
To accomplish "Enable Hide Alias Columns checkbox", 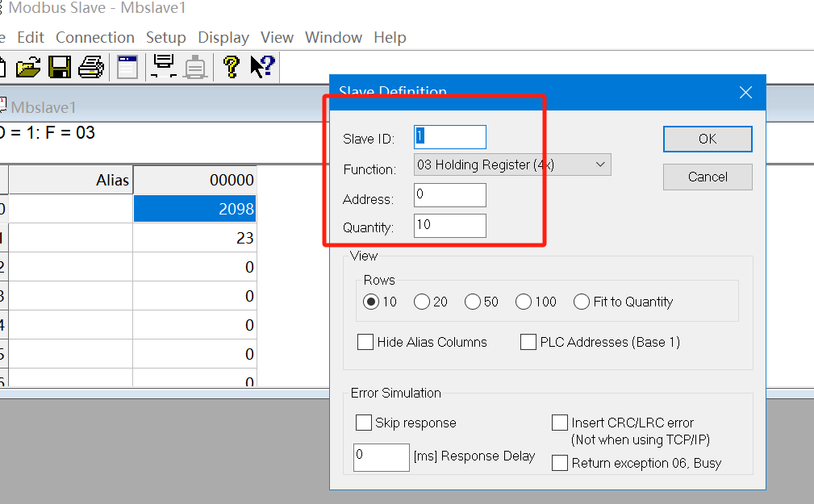I will pyautogui.click(x=365, y=342).
